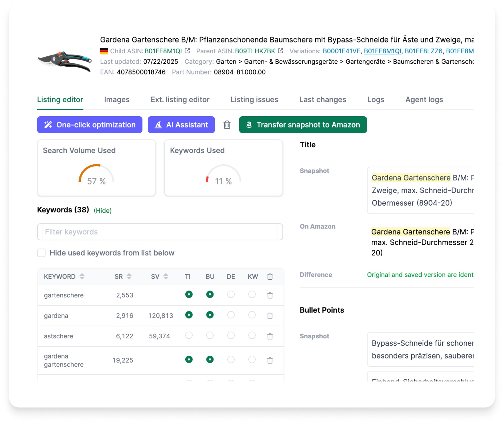504x423 pixels.
Task: Click the astschere keyword text
Action: [59, 336]
